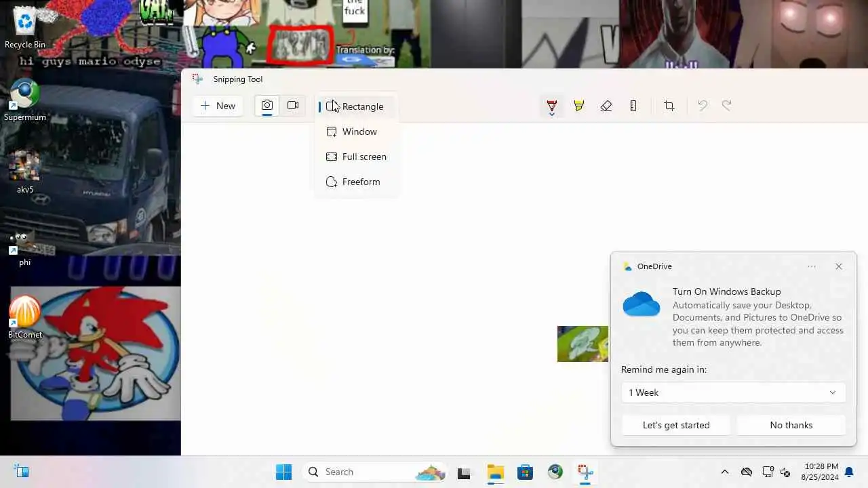The height and width of the screenshot is (488, 868).
Task: Open the Remind me again 1 Week dropdown
Action: click(733, 392)
